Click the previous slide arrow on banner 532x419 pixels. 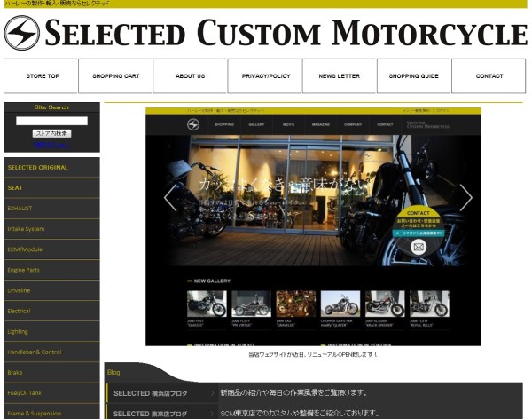(170, 198)
